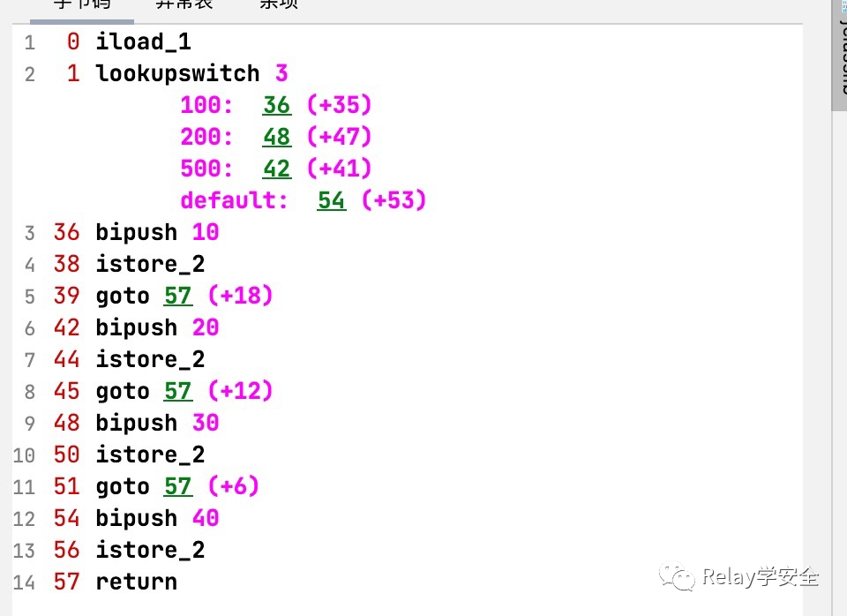Select istore_2 at offset 38
This screenshot has width=847, height=616.
151,264
